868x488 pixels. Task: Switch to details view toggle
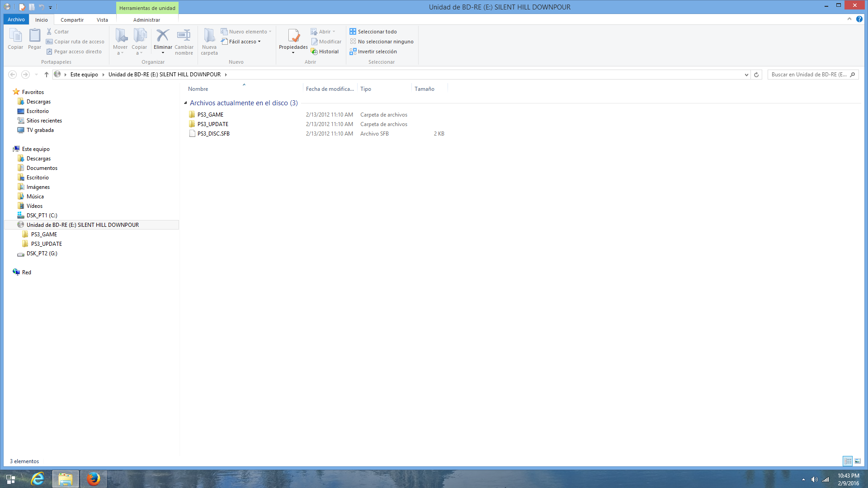pyautogui.click(x=848, y=461)
